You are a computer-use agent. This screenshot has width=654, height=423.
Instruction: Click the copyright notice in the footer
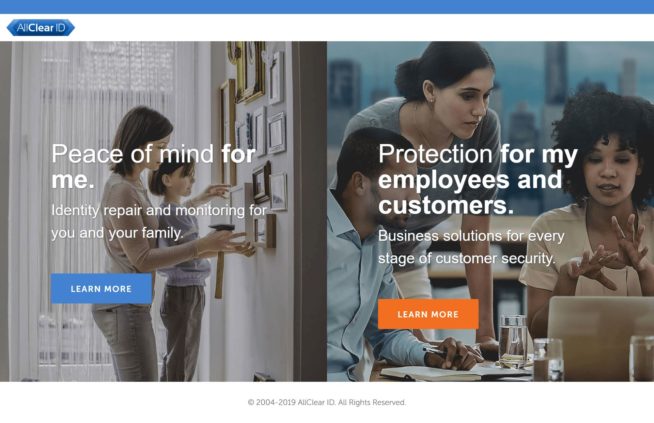click(x=327, y=402)
